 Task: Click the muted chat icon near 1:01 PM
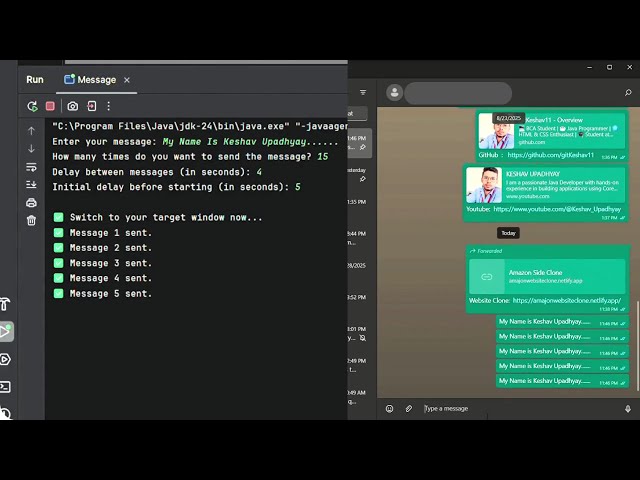coord(363,338)
